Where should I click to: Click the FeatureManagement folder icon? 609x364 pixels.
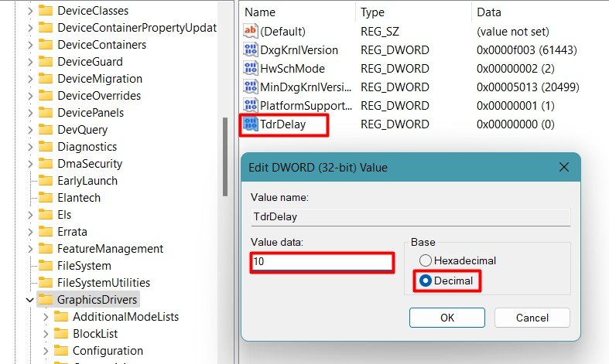pos(46,249)
